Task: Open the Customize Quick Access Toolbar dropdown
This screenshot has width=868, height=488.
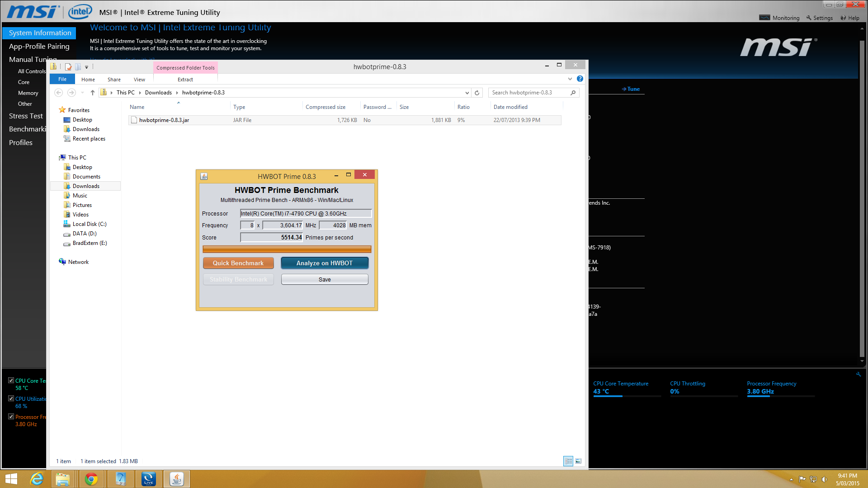Action: (x=86, y=67)
